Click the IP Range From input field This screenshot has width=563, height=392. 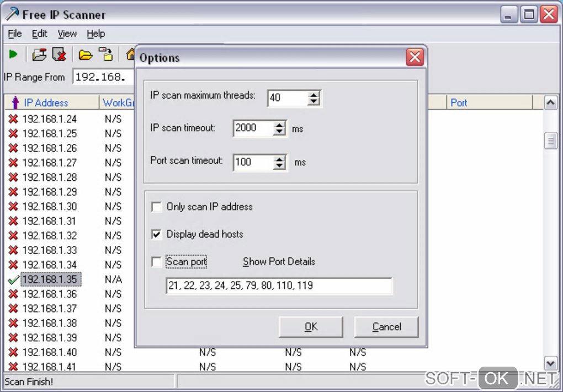104,77
